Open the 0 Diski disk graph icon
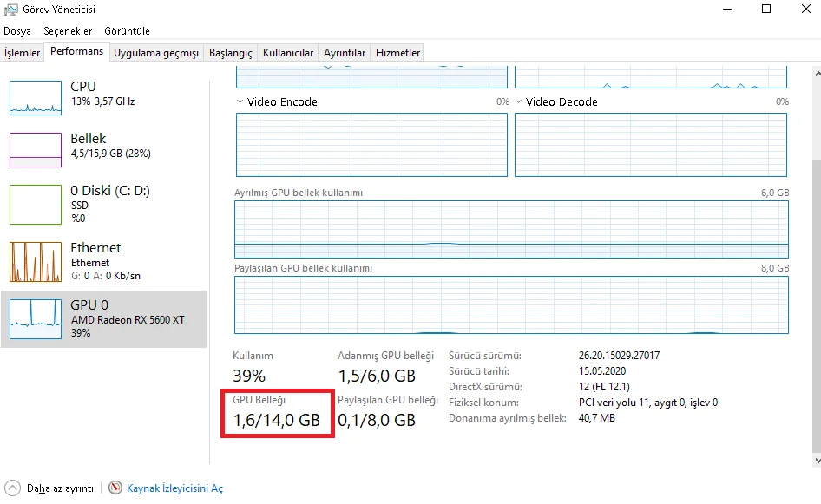821x504 pixels. pyautogui.click(x=36, y=205)
